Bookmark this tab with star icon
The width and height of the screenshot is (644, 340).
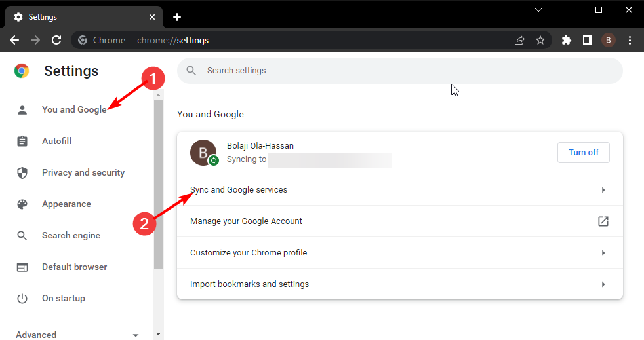pyautogui.click(x=540, y=40)
